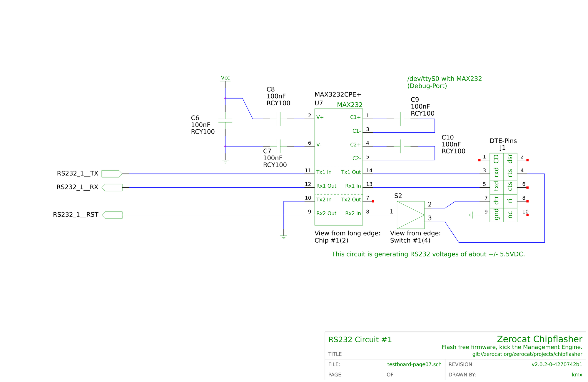Screen dimensions: 588x382
Task: Click the unconnected red endpoint at J1 pin 1
Action: [479, 160]
